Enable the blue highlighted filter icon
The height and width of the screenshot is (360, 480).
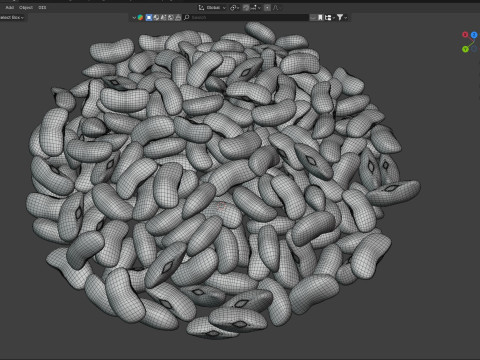(x=149, y=17)
